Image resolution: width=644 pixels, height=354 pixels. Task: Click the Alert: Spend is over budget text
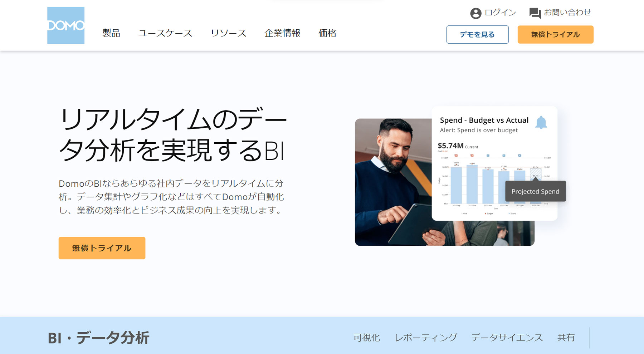479,130
